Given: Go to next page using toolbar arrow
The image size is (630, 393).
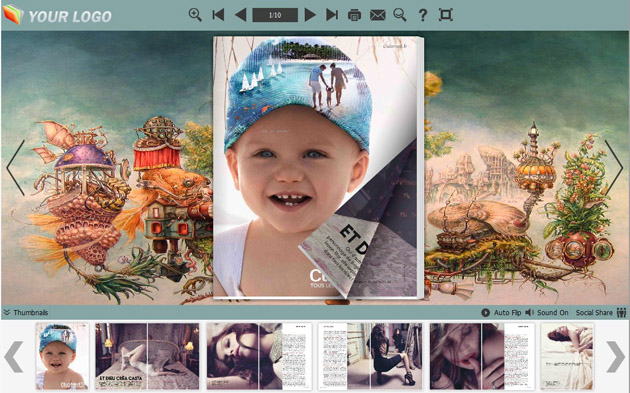Looking at the screenshot, I should click(310, 15).
